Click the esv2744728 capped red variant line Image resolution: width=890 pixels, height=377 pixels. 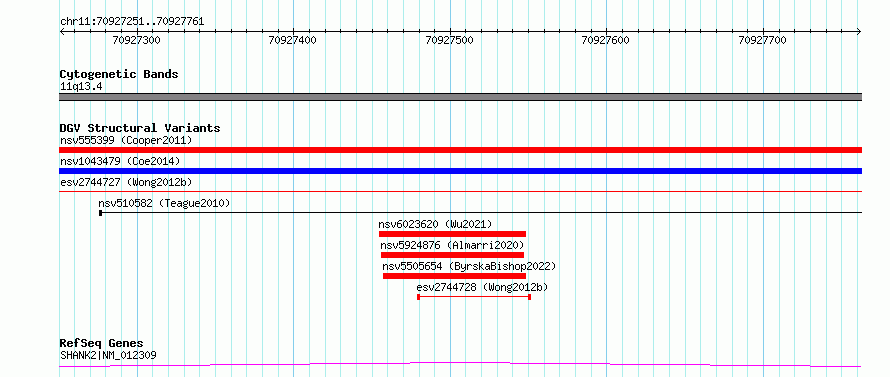[x=474, y=297]
